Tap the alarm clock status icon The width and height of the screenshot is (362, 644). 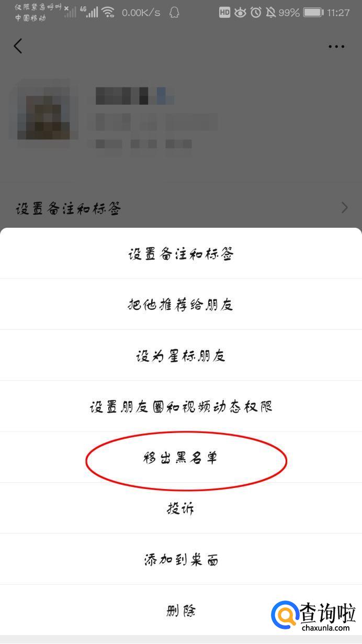[x=256, y=12]
